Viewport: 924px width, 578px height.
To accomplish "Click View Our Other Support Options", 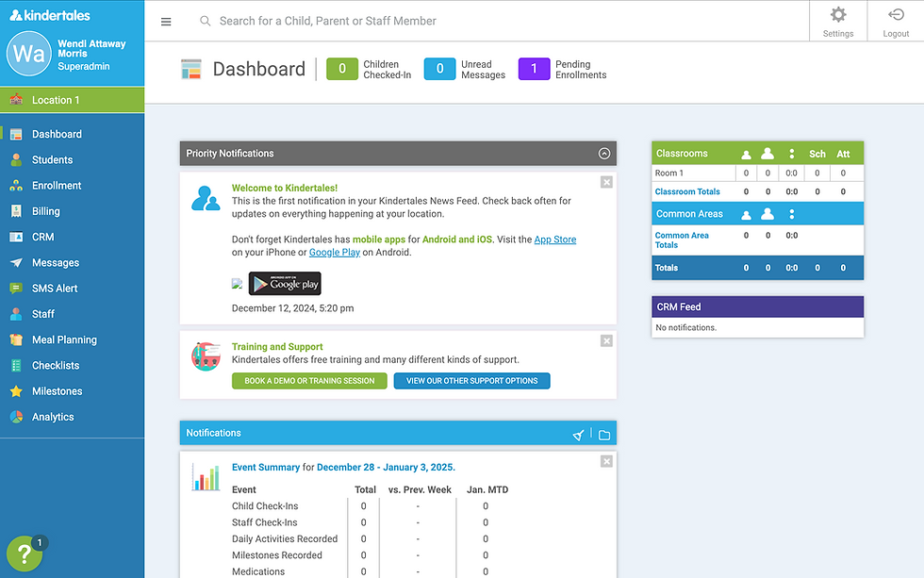I will pos(472,381).
